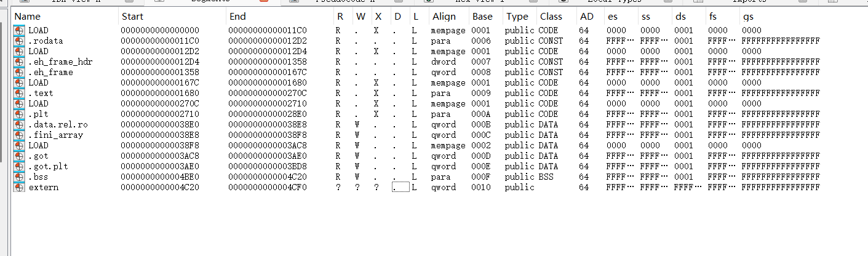
Task: Click the .eh_frame_hdr segment icon
Action: 20,62
